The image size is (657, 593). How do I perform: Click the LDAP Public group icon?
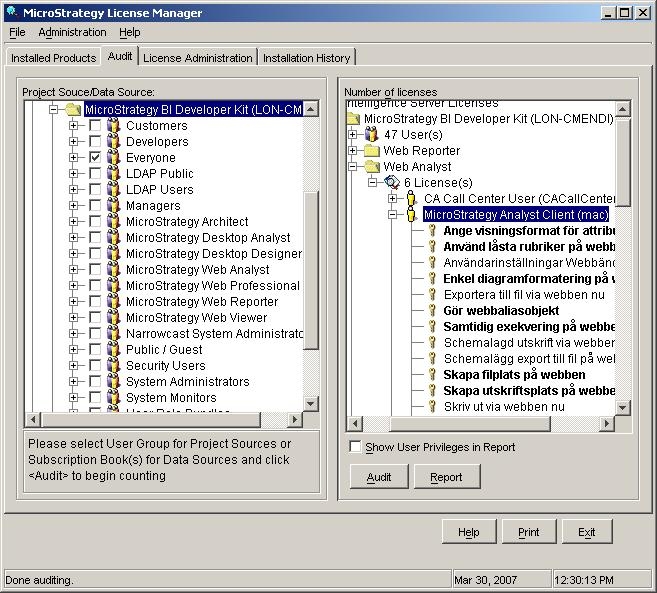tap(113, 173)
